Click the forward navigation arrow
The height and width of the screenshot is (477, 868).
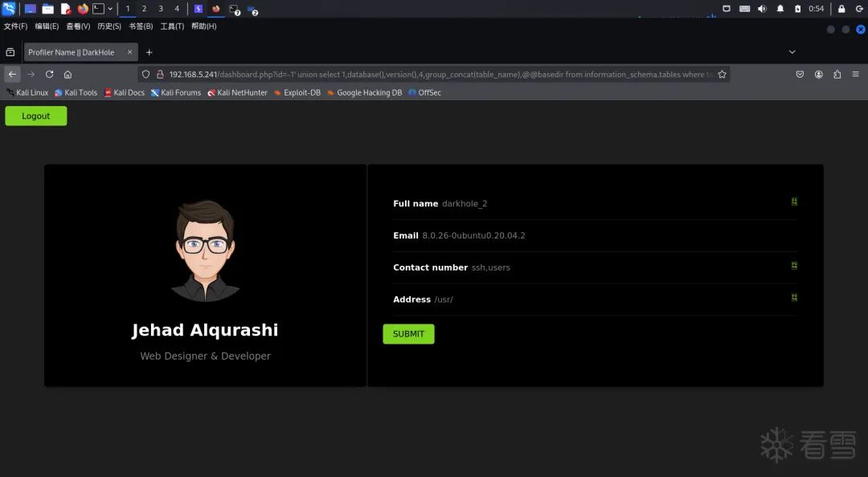pyautogui.click(x=31, y=74)
